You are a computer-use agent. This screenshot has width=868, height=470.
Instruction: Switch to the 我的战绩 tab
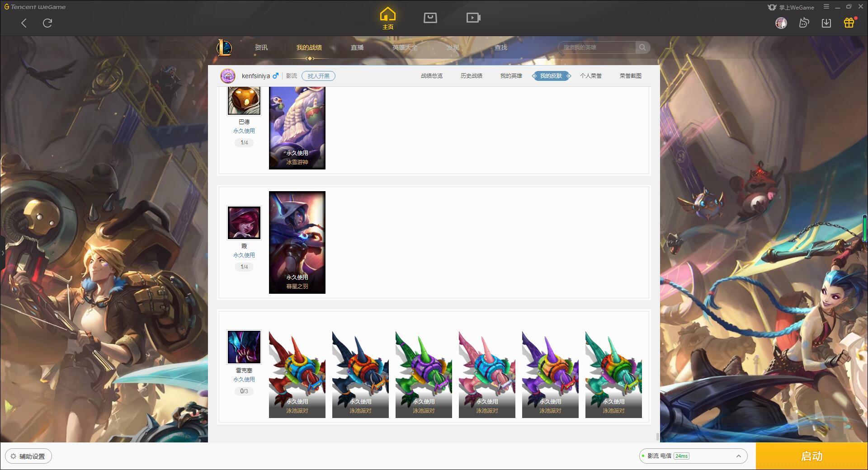point(309,47)
